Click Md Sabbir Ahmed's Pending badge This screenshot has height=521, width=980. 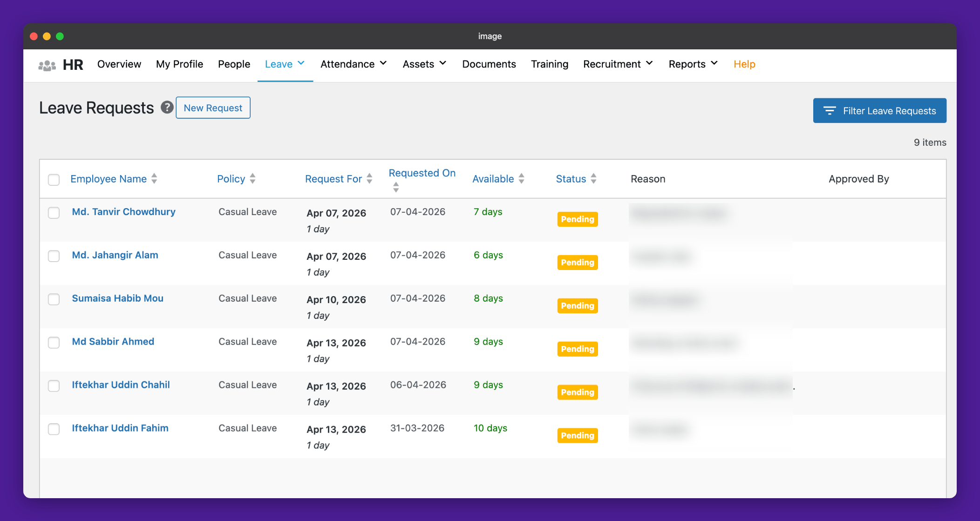[577, 349]
